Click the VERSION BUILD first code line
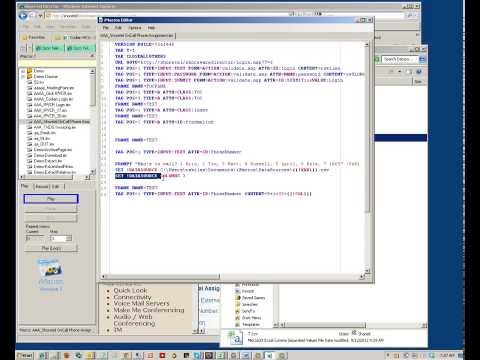Viewport: 480px width, 360px height. point(144,44)
